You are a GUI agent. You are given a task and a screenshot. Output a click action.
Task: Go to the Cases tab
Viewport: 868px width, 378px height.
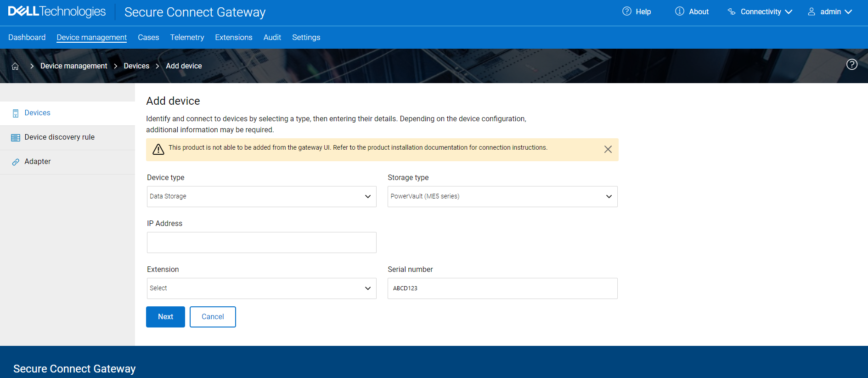pos(148,37)
